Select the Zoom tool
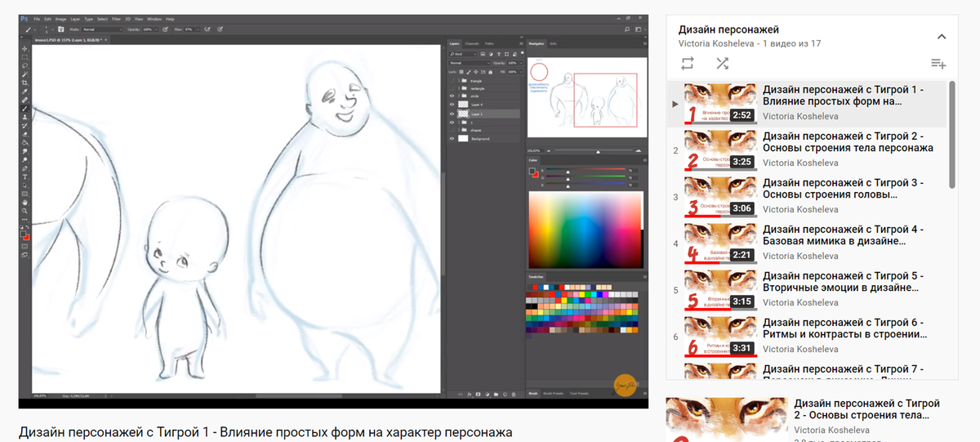Screen dimensions: 980x442 pyautogui.click(x=24, y=211)
